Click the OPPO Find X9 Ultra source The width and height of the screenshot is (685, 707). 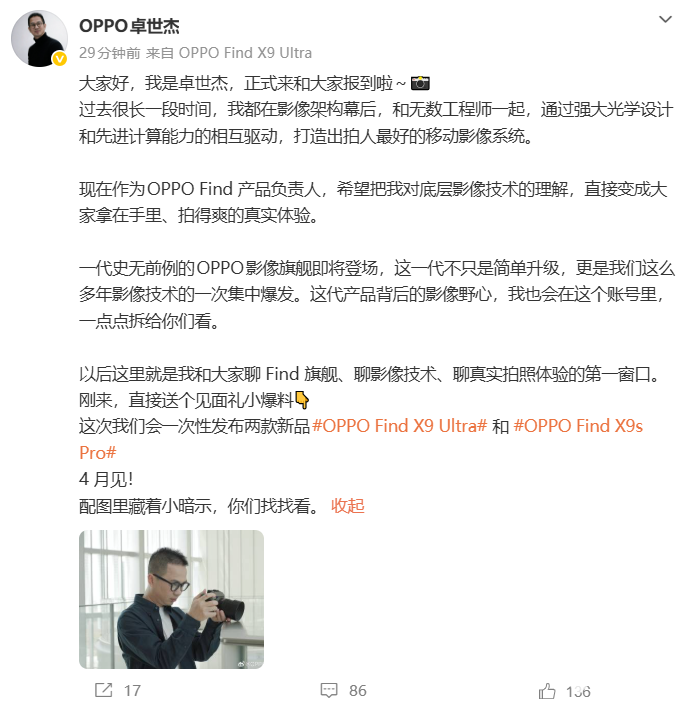pos(245,53)
